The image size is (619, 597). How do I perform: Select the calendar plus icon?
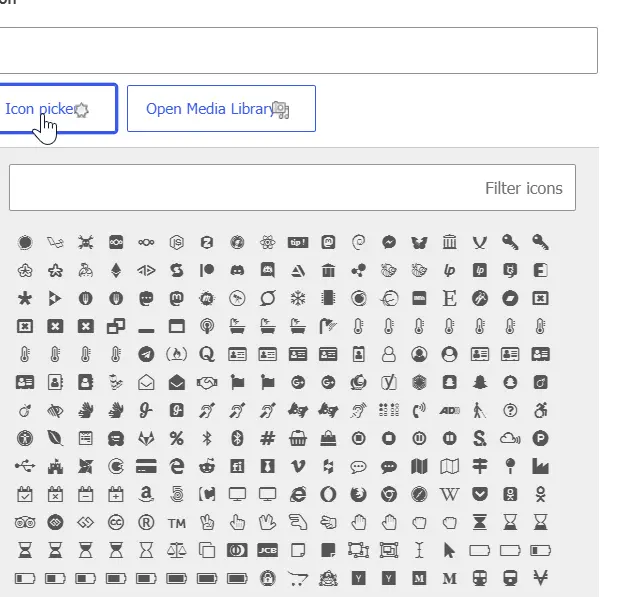pos(116,494)
